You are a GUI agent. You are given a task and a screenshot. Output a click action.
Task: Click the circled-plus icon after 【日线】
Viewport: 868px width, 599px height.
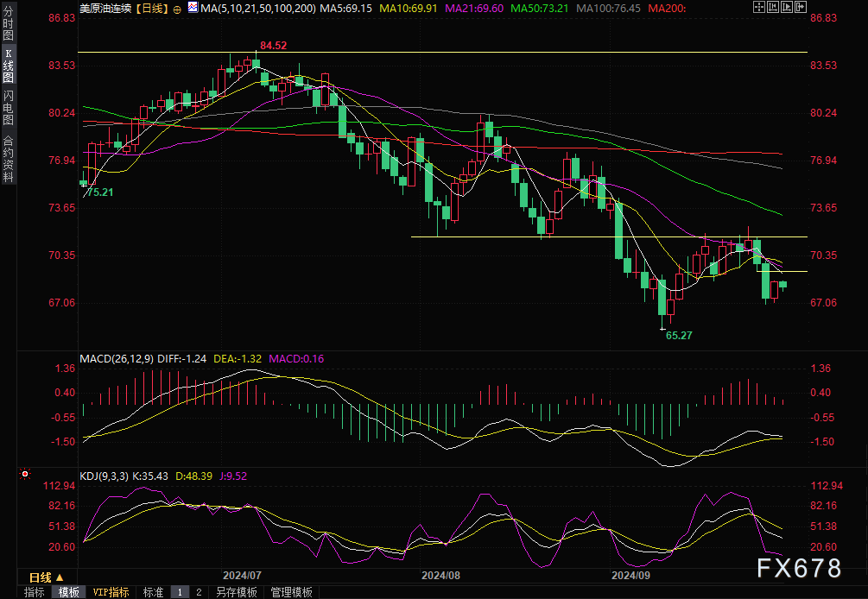177,8
